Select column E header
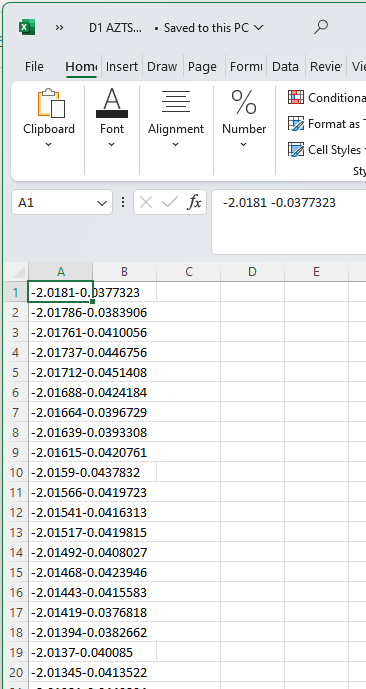Screen dimensions: 366x689 [x=316, y=272]
